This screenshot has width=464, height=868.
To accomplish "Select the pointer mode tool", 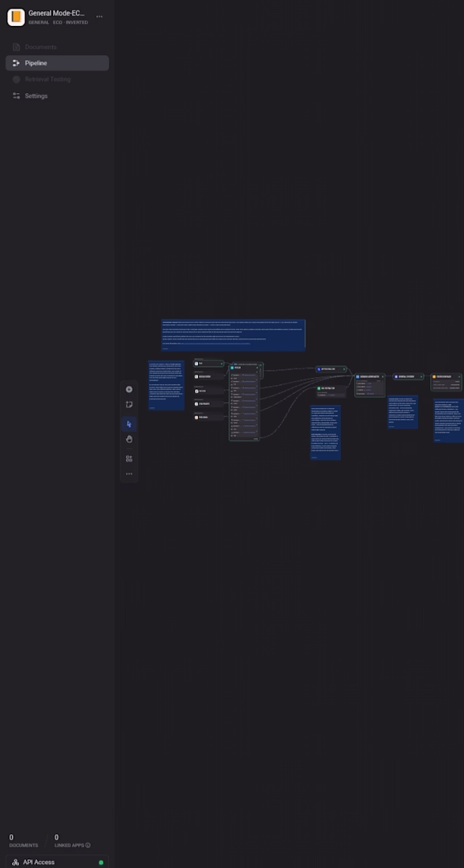I will [129, 424].
